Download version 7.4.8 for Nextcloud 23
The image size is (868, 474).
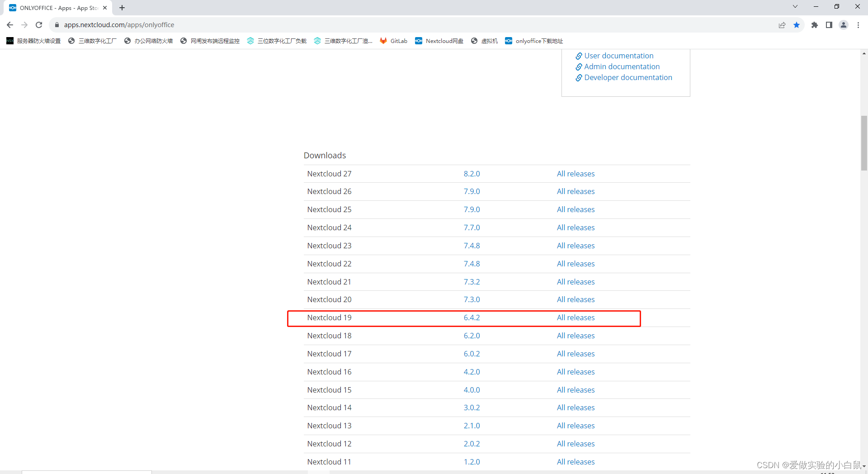472,246
